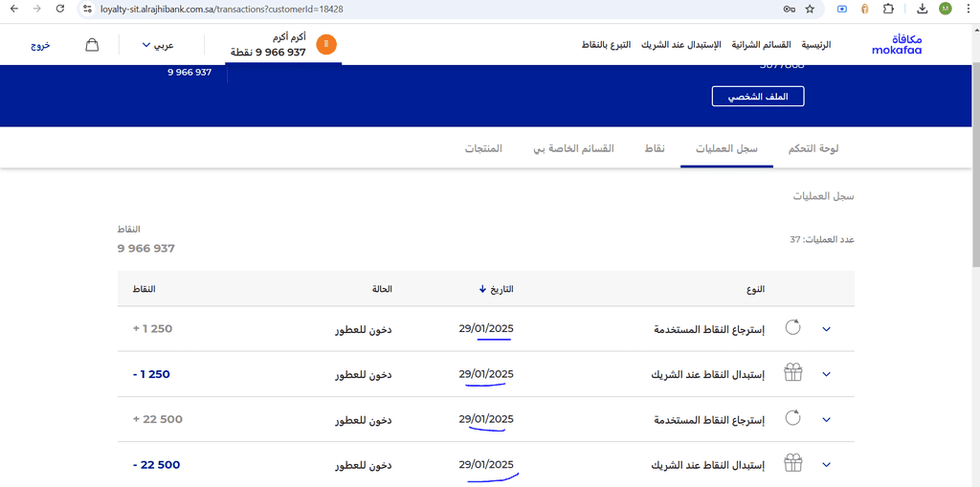
Task: Click the النوع column header
Action: [x=756, y=290]
